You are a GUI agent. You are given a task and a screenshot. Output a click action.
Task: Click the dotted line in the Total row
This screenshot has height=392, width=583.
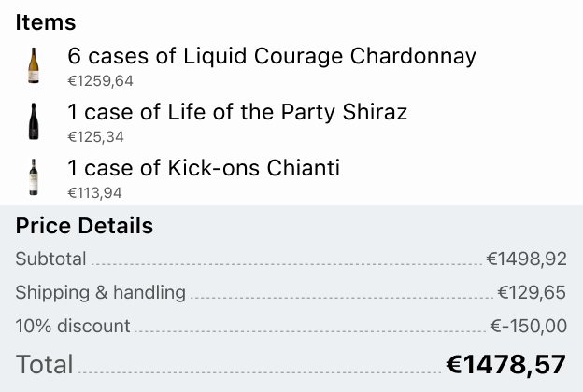click(x=257, y=371)
